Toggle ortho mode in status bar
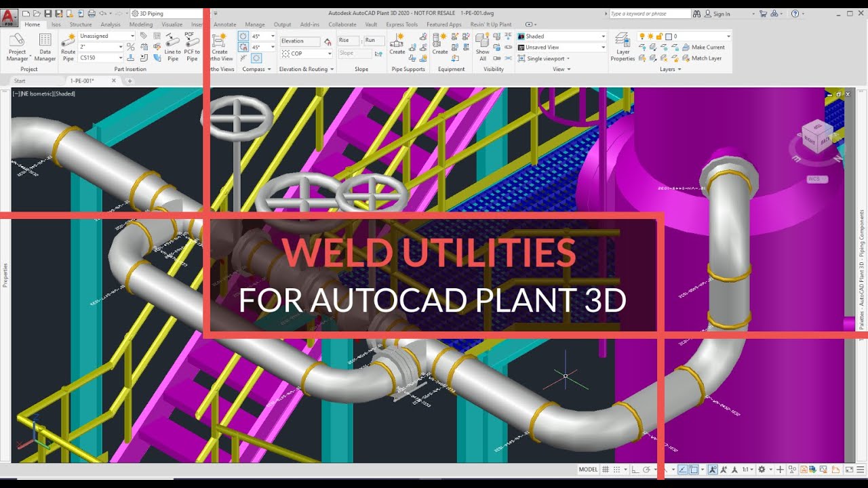The width and height of the screenshot is (868, 488). point(635,469)
